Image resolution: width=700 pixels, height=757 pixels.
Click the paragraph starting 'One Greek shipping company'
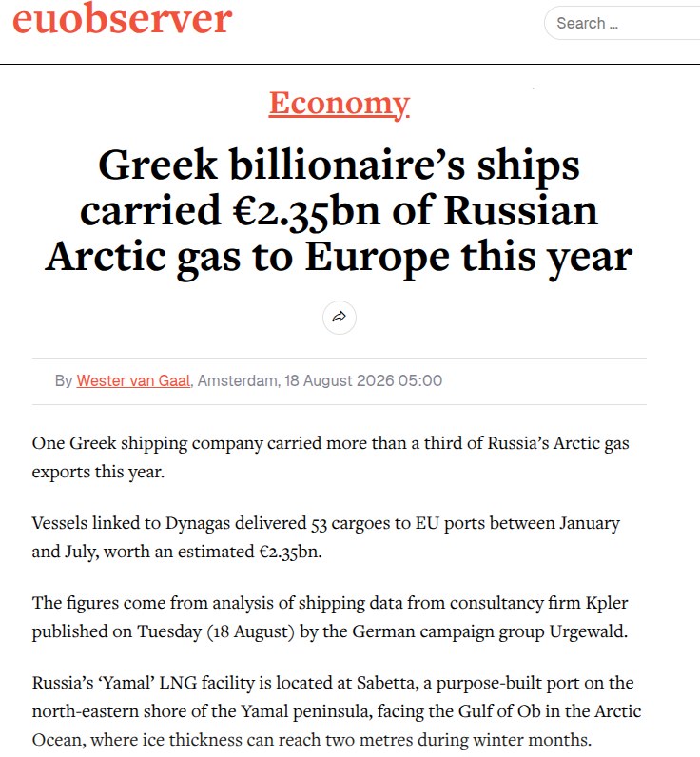click(x=331, y=457)
